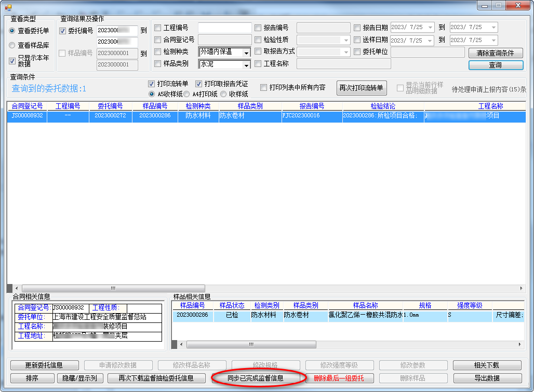Click the left arrow of the sample table scrollbar
The image size is (534, 392).
[181, 344]
